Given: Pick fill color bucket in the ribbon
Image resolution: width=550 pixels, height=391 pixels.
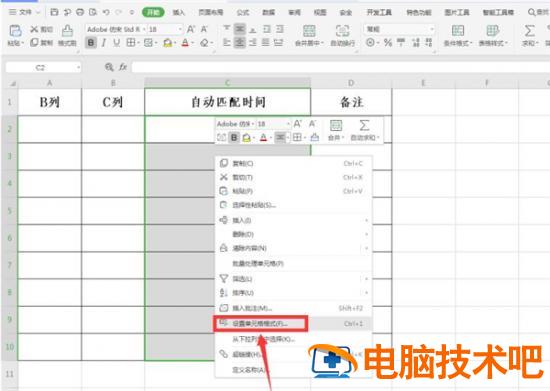Looking at the screenshot, I should (168, 43).
